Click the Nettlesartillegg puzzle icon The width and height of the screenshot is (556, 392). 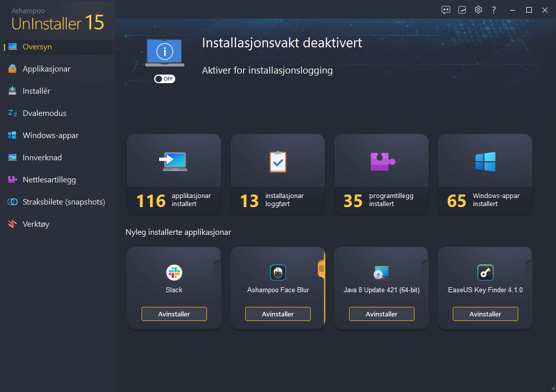(x=13, y=179)
